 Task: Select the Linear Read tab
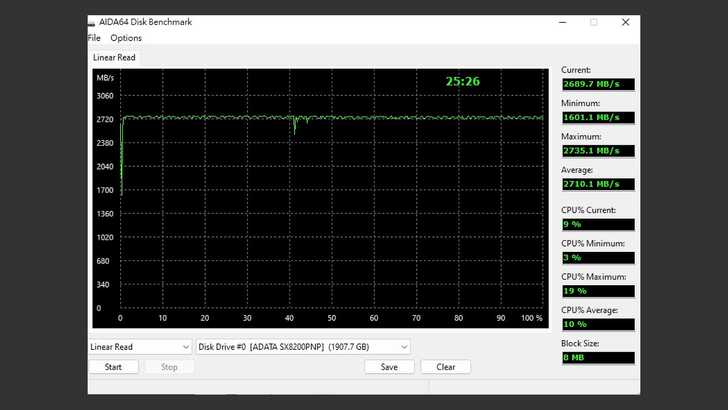(114, 58)
